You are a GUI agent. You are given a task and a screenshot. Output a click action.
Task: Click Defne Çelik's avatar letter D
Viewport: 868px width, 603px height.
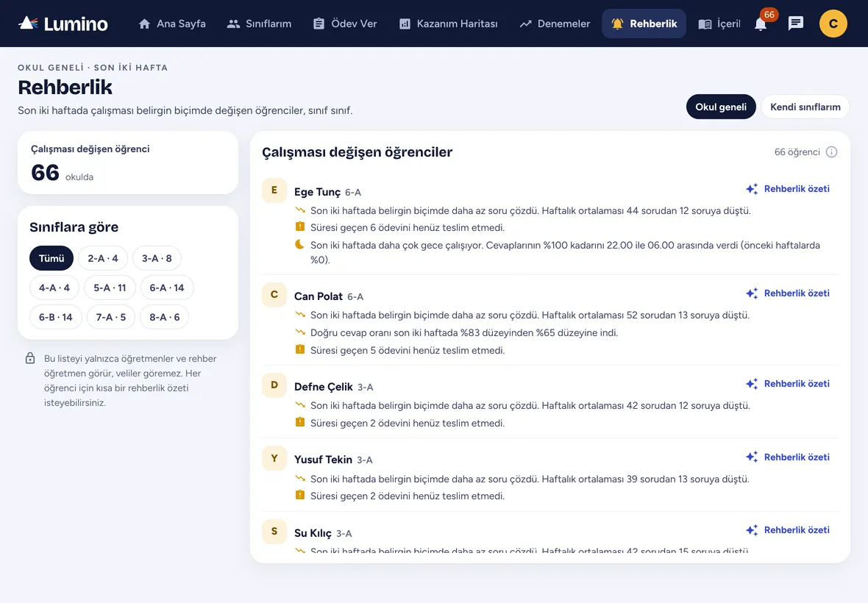(x=274, y=385)
